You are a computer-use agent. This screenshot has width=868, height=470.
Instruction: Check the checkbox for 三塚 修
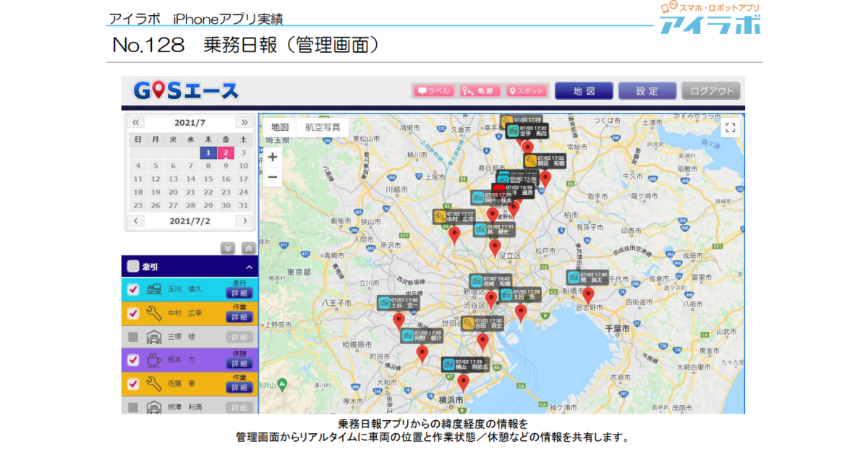click(x=133, y=337)
